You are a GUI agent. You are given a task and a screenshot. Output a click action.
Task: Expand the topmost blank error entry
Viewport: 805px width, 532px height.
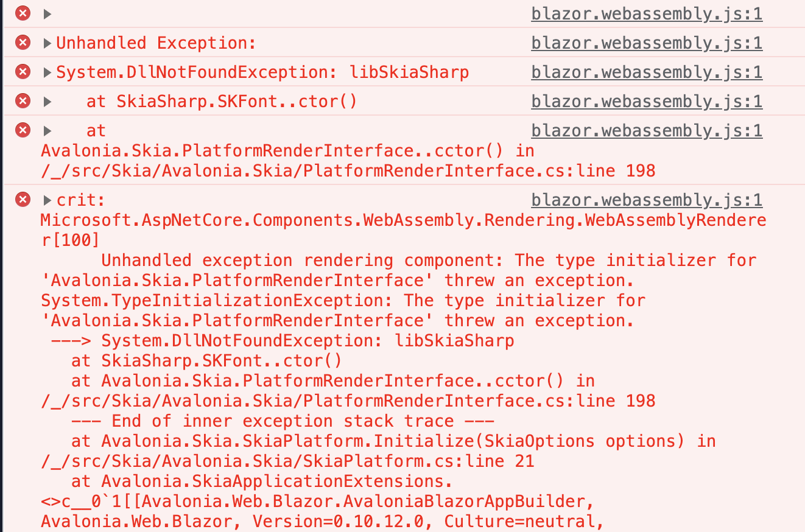(47, 14)
